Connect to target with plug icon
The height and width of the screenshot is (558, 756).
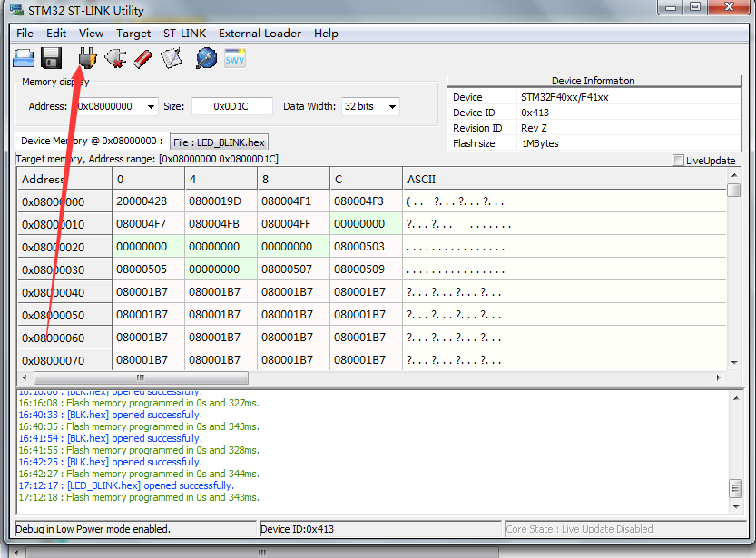coord(87,58)
